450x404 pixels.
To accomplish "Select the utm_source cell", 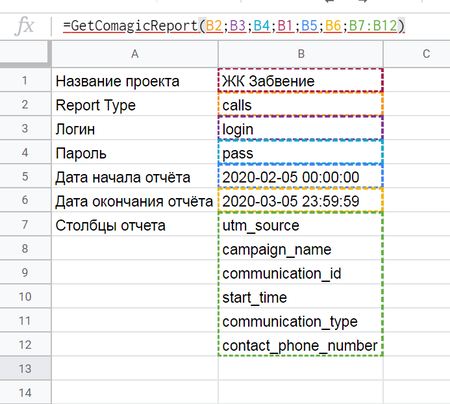I will [301, 225].
